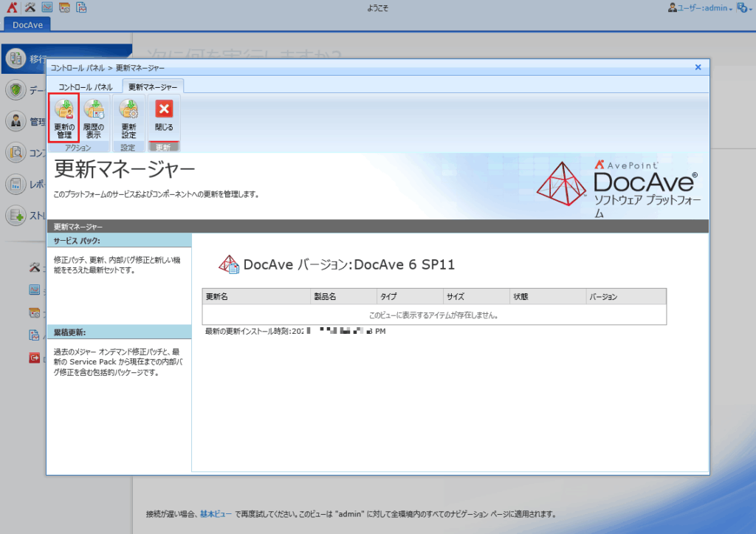Open the Job Monitor chart icon in the top bar

[47, 7]
